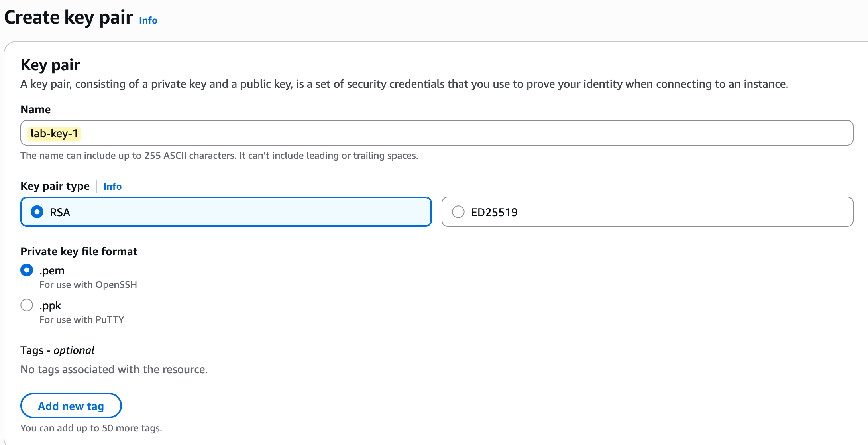This screenshot has height=445, width=868.
Task: Click the 255 ASCII characters hint text
Action: [219, 156]
